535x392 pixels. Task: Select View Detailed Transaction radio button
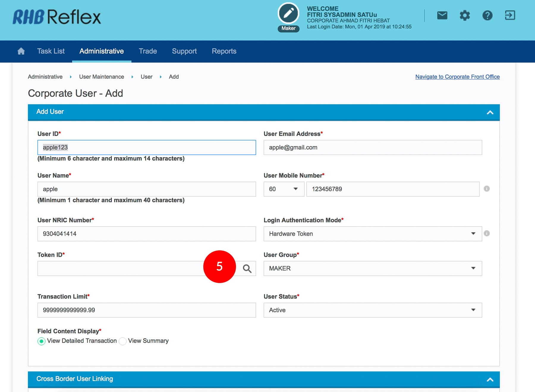(x=42, y=341)
